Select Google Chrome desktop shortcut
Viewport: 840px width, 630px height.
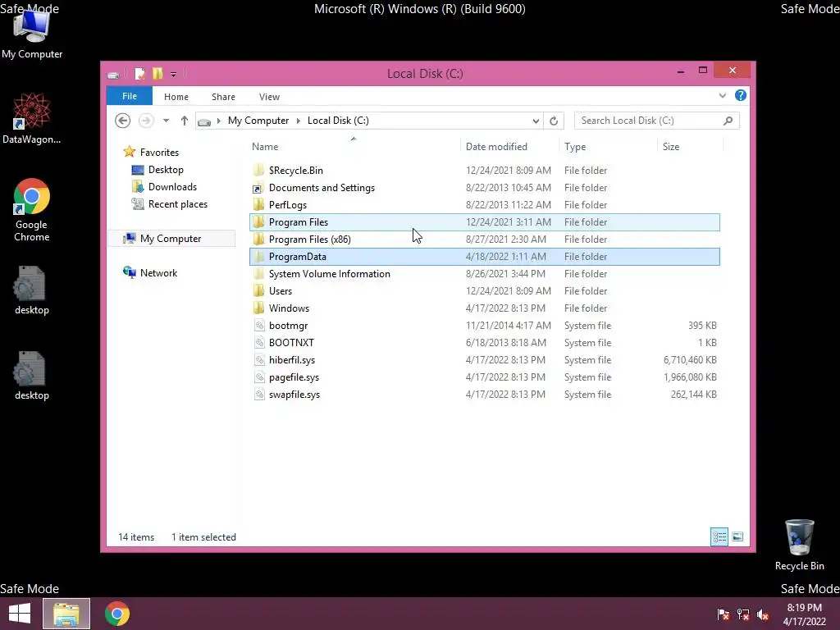pyautogui.click(x=32, y=210)
